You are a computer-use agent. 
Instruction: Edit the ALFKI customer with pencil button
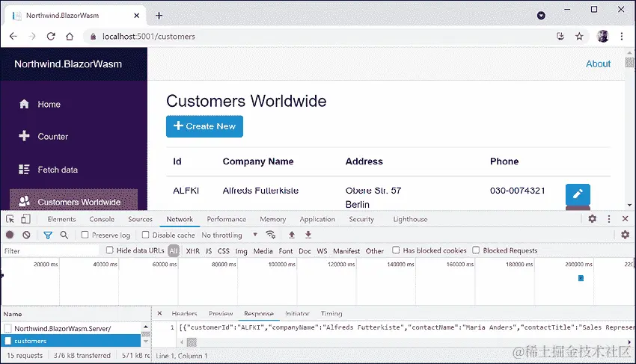578,194
